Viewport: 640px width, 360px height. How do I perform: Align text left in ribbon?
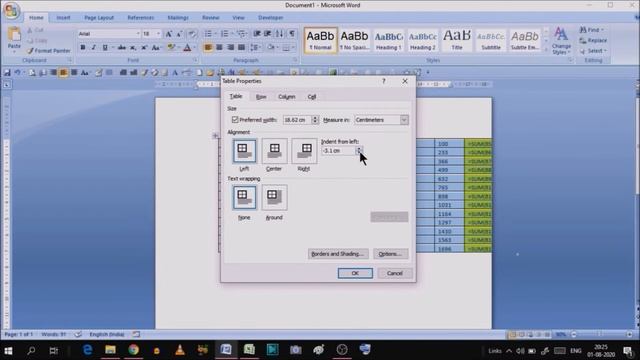click(x=208, y=48)
